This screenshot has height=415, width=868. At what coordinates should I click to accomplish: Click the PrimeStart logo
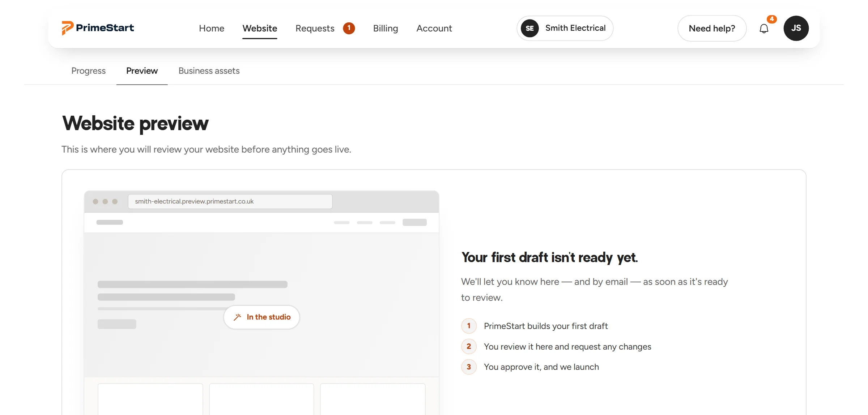pos(98,28)
